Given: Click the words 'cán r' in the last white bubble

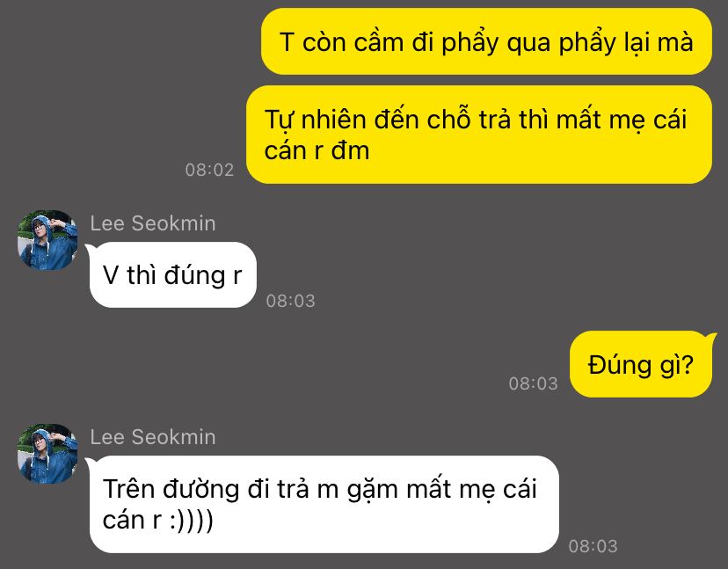Looking at the screenshot, I should tap(132, 521).
